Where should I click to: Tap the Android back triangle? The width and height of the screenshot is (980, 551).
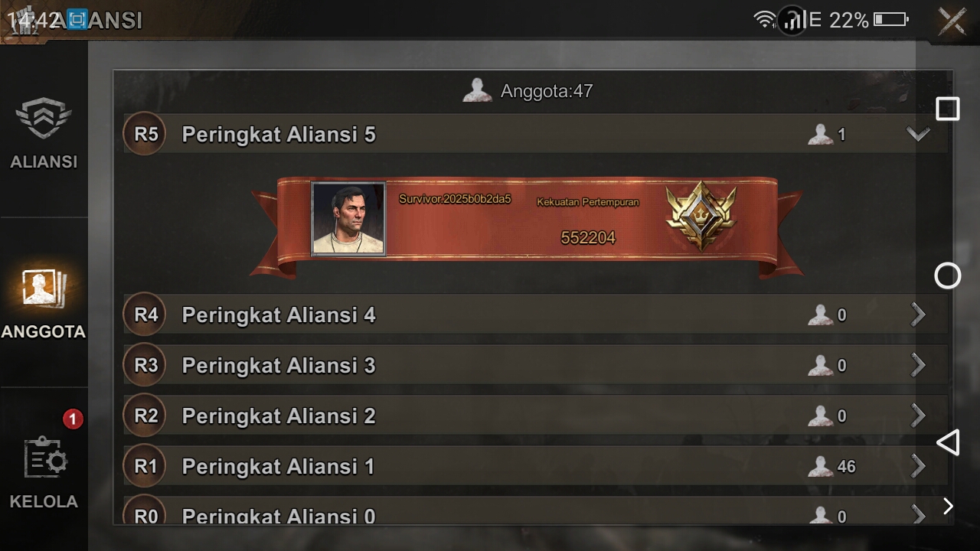click(948, 442)
